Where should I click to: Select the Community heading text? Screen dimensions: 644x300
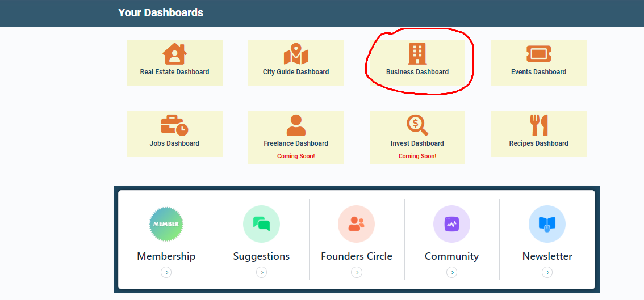point(452,256)
